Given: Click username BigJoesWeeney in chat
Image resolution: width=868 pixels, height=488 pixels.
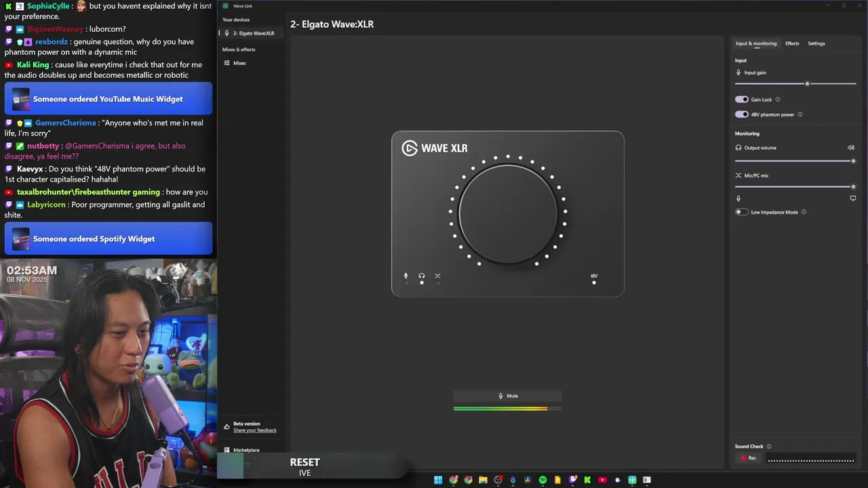Looking at the screenshot, I should tap(56, 29).
